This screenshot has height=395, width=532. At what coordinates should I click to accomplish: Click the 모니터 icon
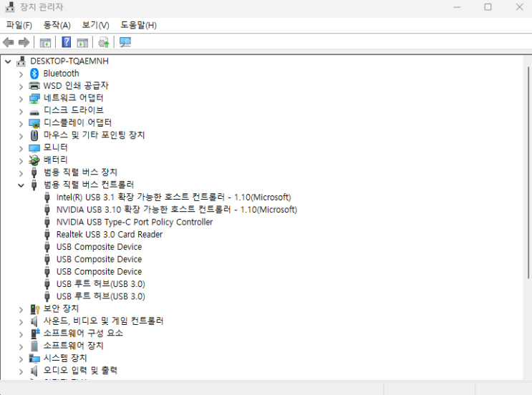point(34,148)
